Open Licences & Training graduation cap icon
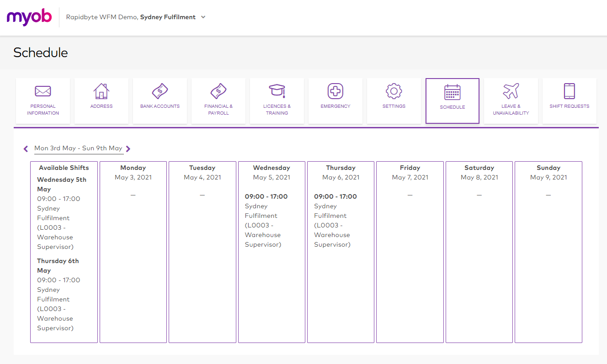Screen dimensions: 607x364 click(277, 91)
